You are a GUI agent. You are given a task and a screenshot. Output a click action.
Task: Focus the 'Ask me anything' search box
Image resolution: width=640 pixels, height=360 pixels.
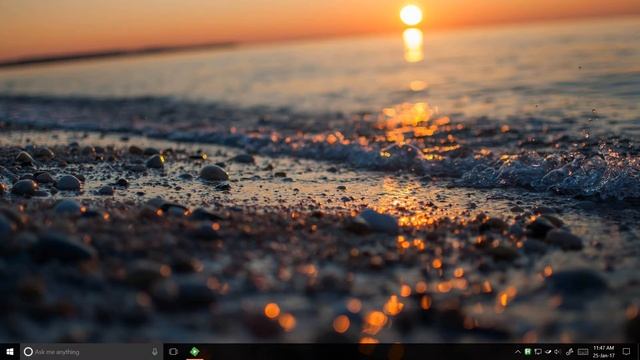coord(91,352)
